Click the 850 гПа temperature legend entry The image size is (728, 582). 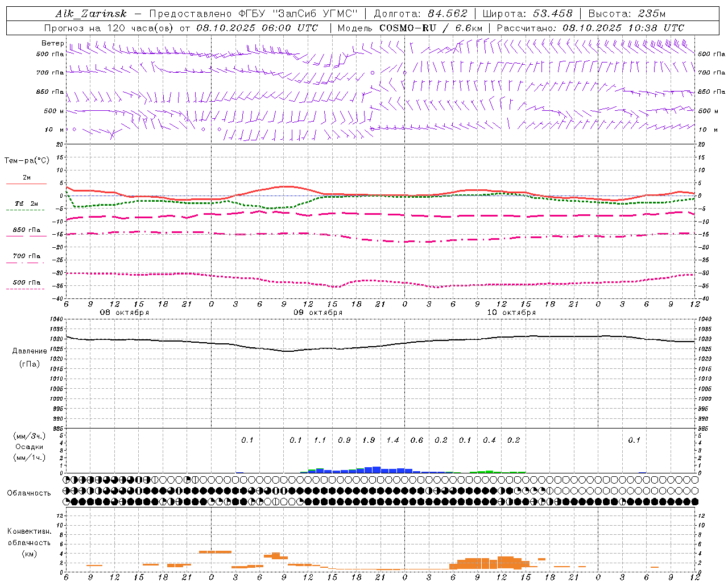27,230
